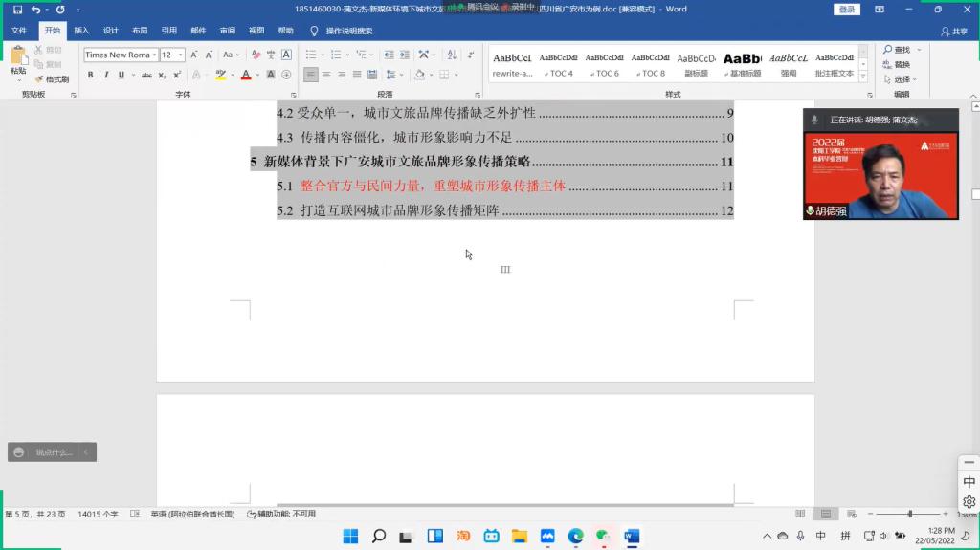Switch to the References (引用) tab
The image size is (980, 550).
pyautogui.click(x=168, y=31)
